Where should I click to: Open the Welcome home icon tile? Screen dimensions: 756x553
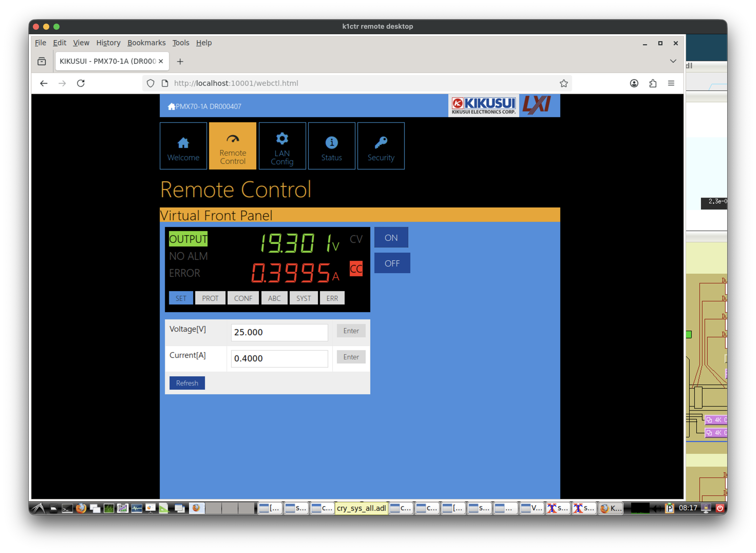point(183,146)
